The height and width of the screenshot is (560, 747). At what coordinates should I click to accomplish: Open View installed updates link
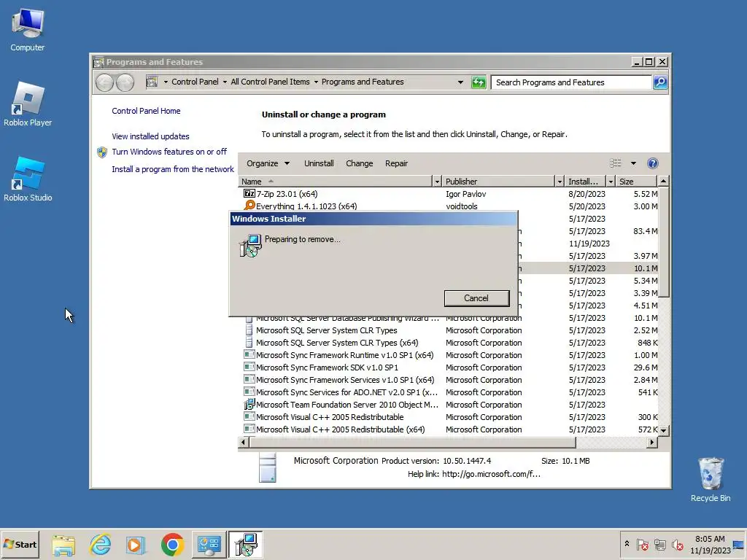pos(150,136)
